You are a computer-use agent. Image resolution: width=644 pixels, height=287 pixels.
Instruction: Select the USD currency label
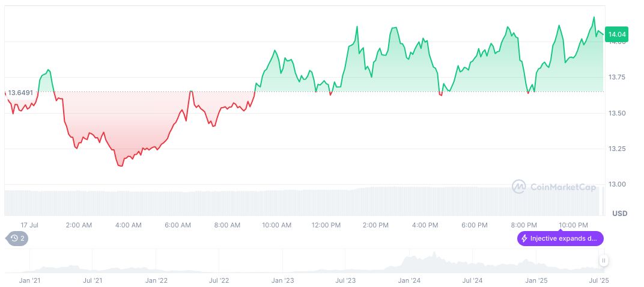619,213
